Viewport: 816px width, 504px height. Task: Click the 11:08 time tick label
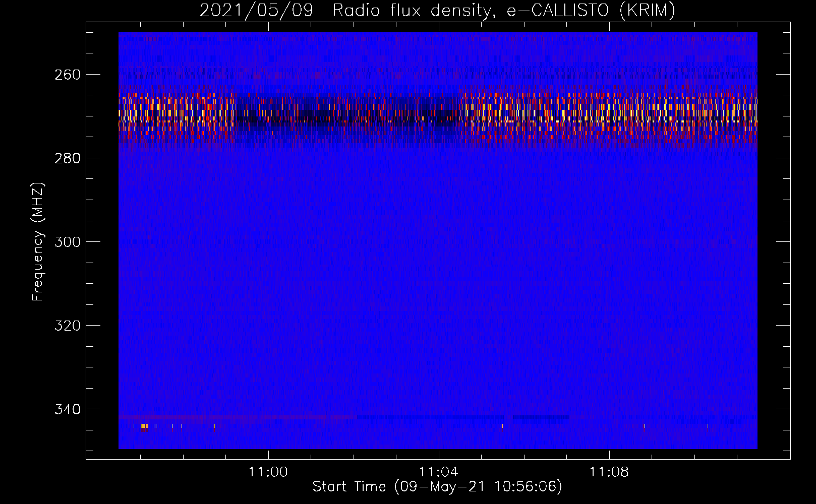click(x=609, y=472)
